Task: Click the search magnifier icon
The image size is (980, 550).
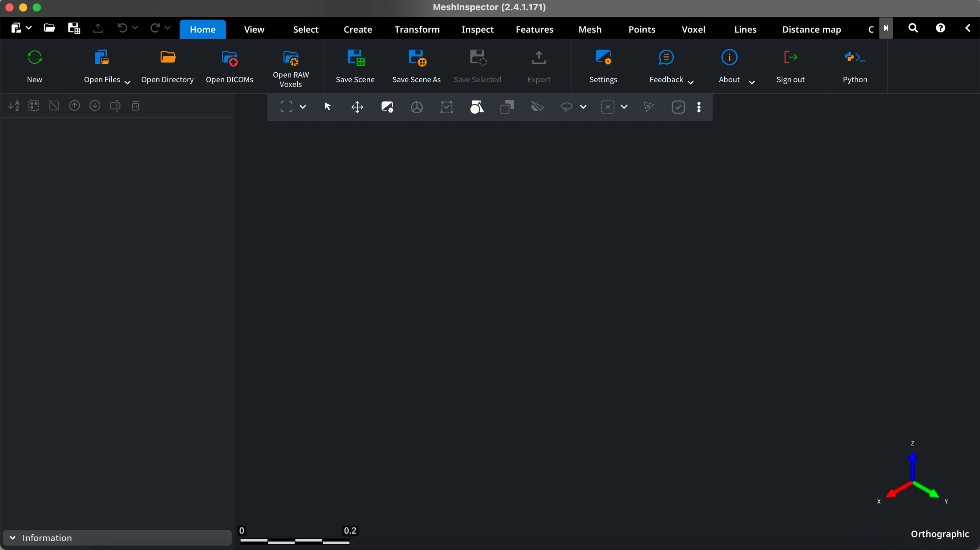Action: click(913, 28)
